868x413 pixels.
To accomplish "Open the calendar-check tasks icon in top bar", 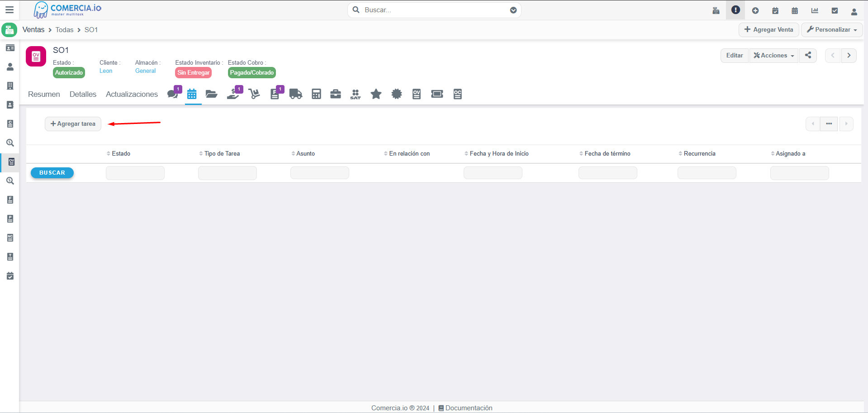I will pyautogui.click(x=775, y=10).
